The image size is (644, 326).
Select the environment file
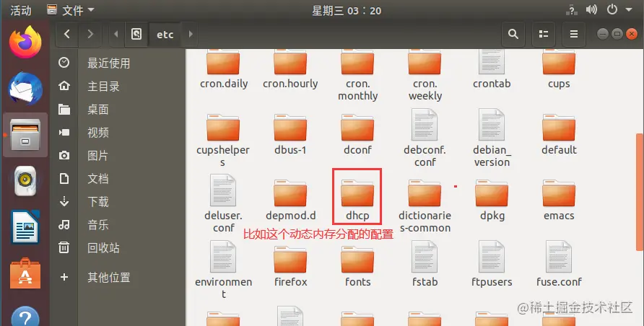223,270
